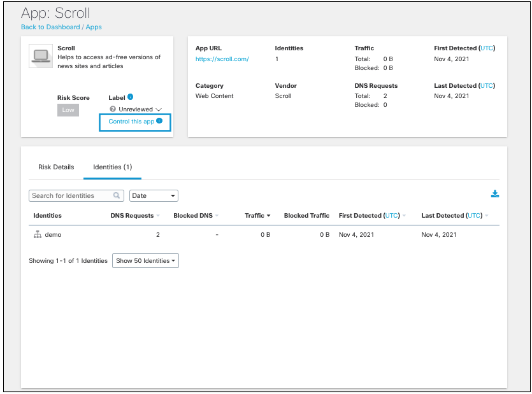
Task: Click Web Content category value
Action: pyautogui.click(x=215, y=96)
